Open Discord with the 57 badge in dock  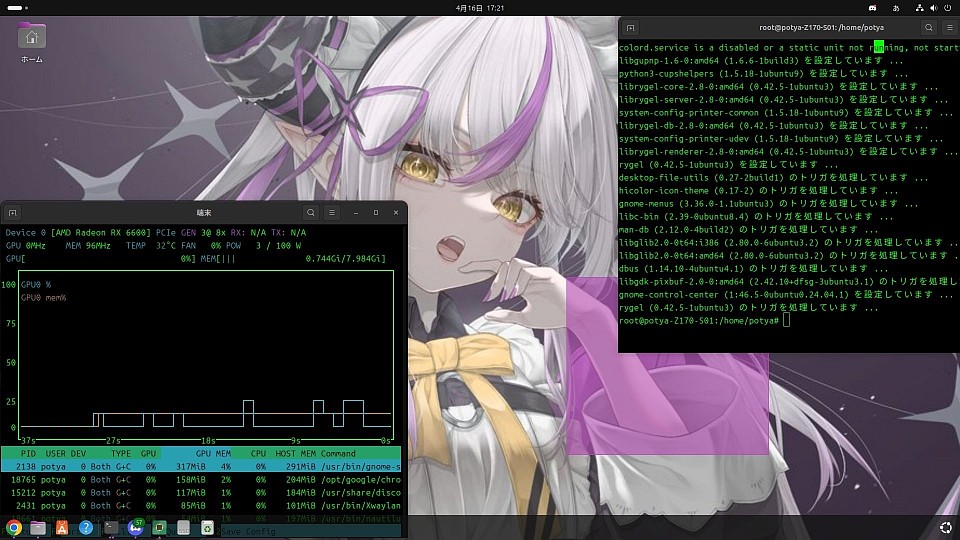(x=135, y=527)
